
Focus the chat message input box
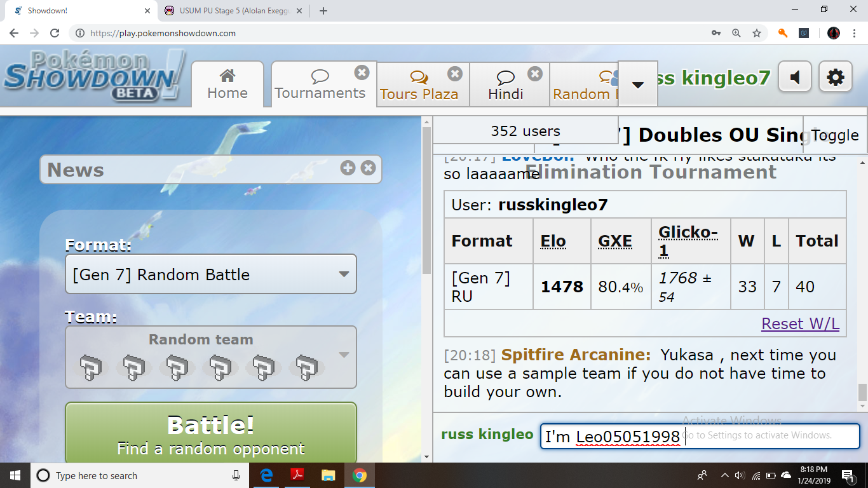pos(700,437)
